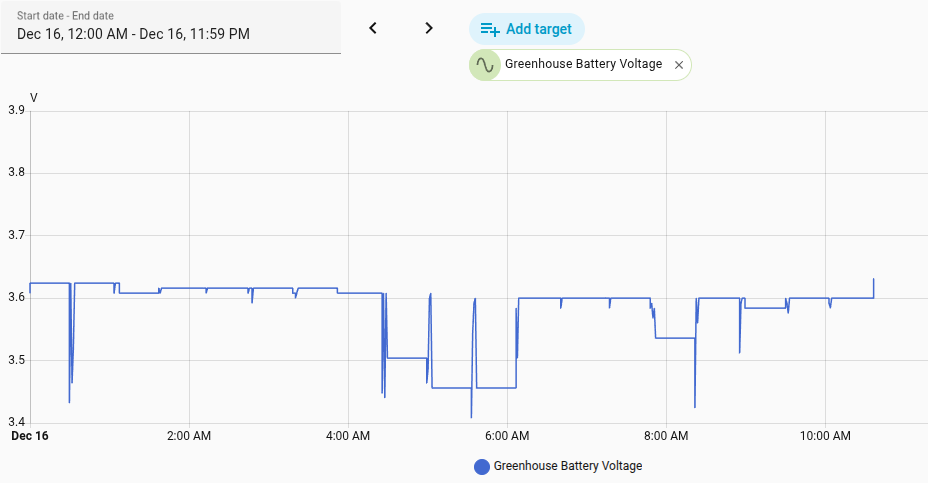The height and width of the screenshot is (483, 928).
Task: Go to the previous date range
Action: (373, 28)
